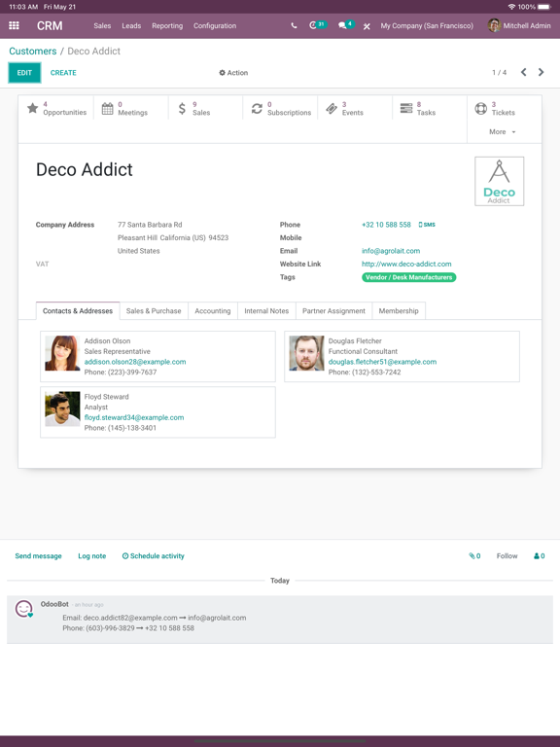Click Schedule activity in chatter

tap(154, 556)
